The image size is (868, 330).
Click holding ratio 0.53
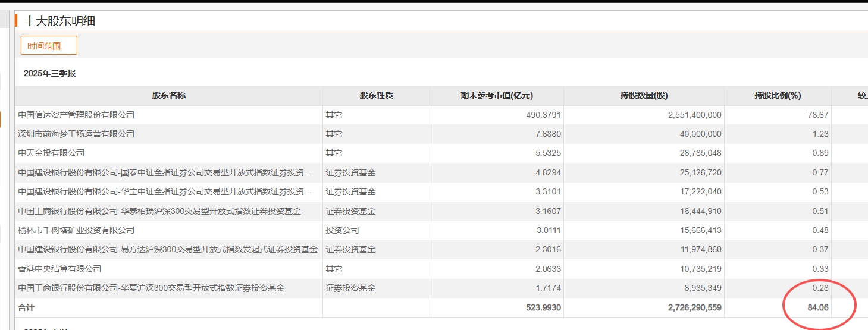coord(820,191)
